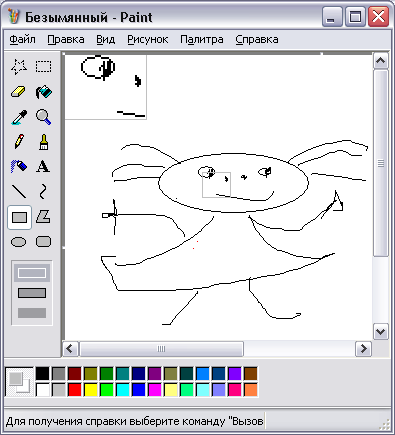The height and width of the screenshot is (435, 395).
Task: Open the Вид menu
Action: tap(106, 39)
